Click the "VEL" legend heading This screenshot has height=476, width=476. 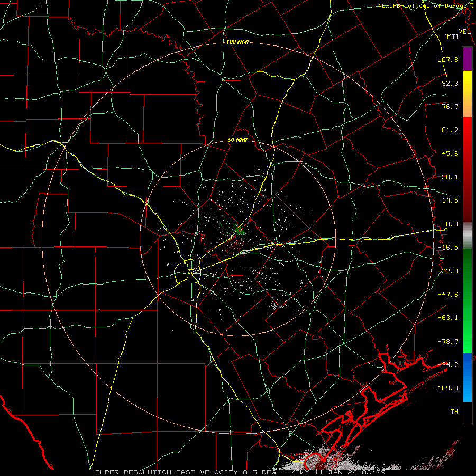click(464, 32)
